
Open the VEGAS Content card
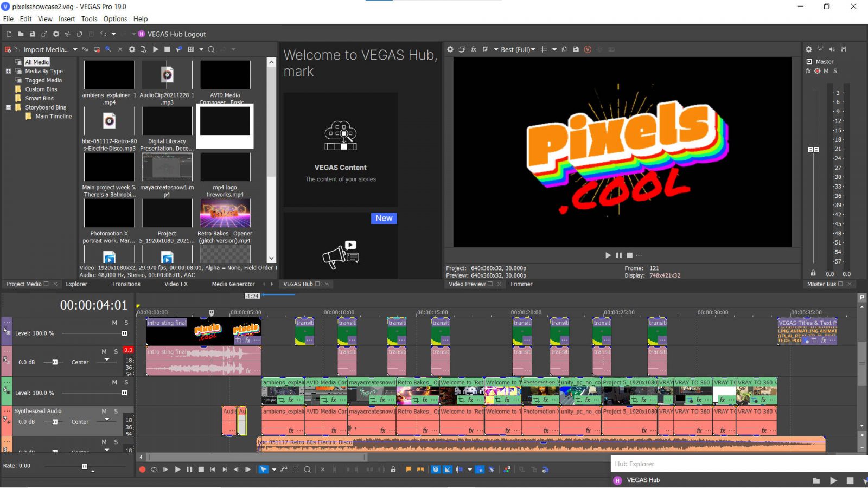341,150
